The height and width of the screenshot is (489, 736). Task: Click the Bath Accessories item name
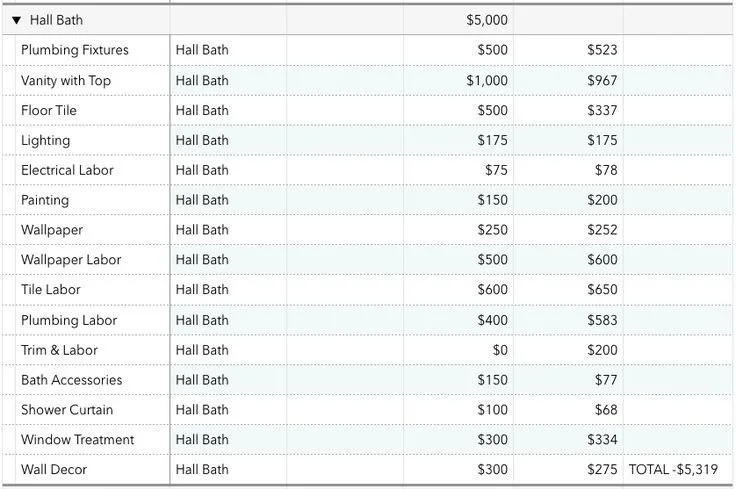(71, 380)
